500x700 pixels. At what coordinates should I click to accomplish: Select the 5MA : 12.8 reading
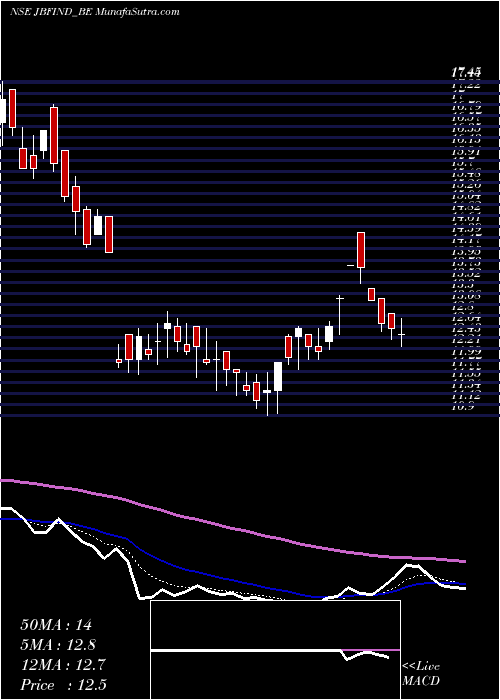point(58,645)
